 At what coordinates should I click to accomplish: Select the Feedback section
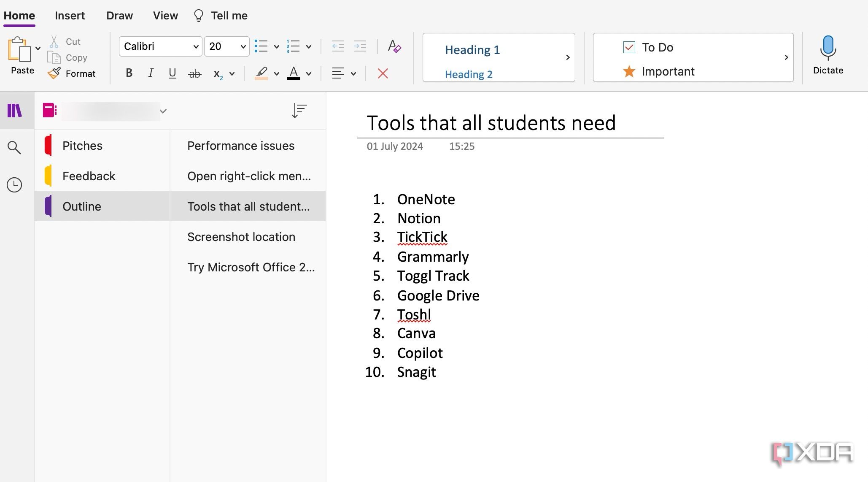pyautogui.click(x=89, y=176)
